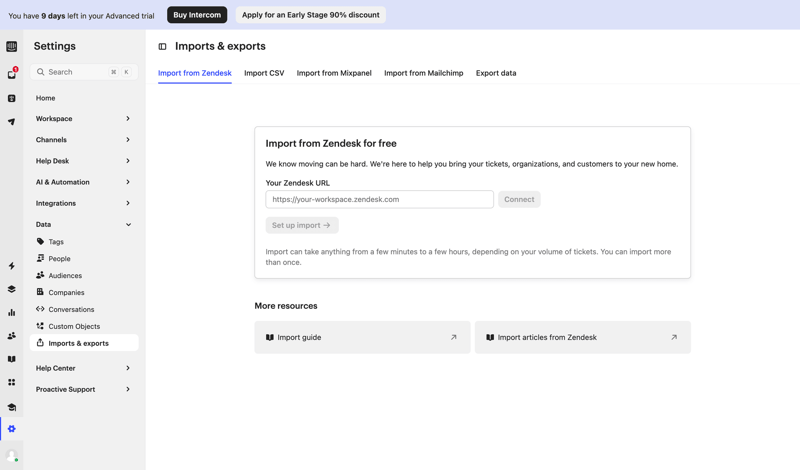Toggle the sidebar collapse icon beside title

click(163, 47)
